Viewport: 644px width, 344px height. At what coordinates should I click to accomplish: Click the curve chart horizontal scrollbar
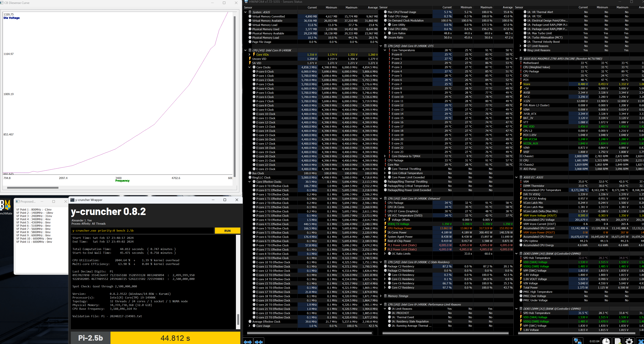(33, 188)
